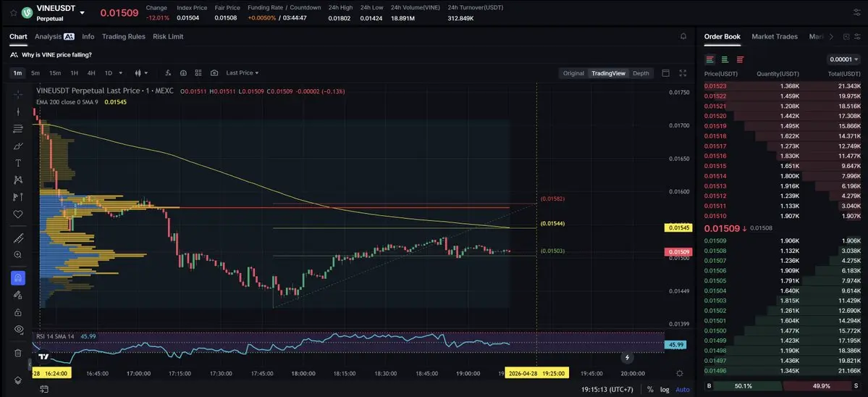Select the ruler measure tool
The image size is (868, 397).
click(17, 238)
